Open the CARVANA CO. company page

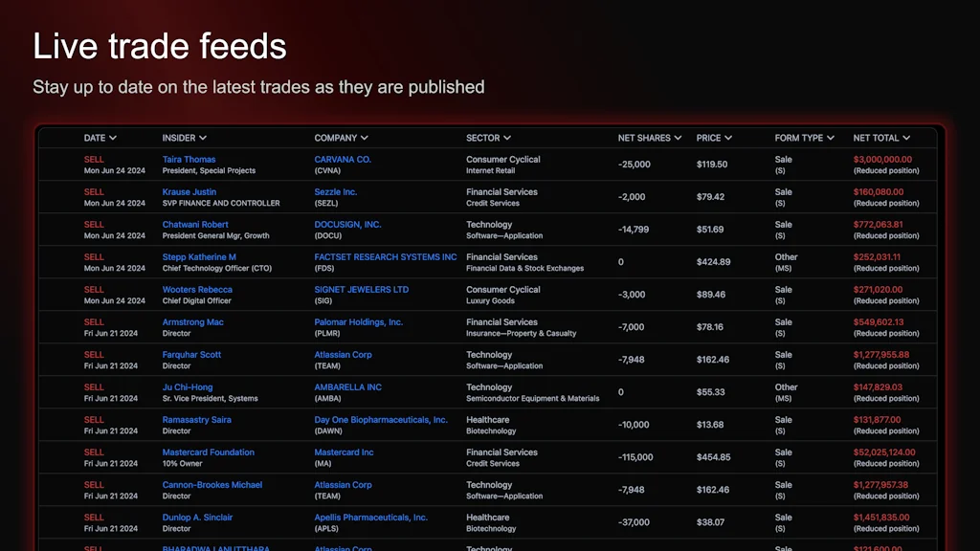coord(342,159)
